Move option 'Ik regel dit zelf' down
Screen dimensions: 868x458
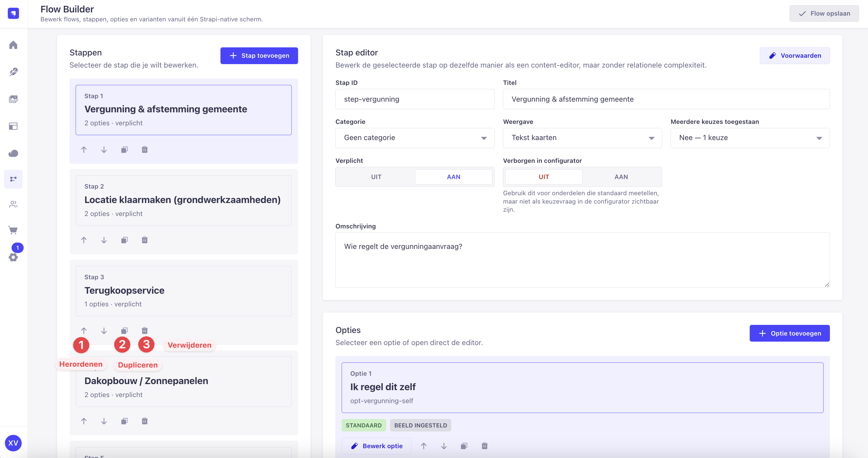coord(444,446)
